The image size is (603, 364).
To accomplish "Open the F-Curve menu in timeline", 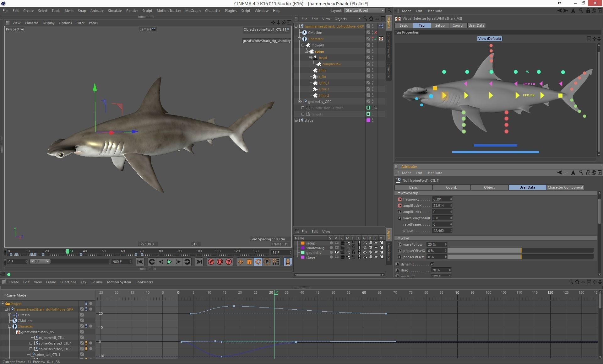I will pyautogui.click(x=96, y=282).
